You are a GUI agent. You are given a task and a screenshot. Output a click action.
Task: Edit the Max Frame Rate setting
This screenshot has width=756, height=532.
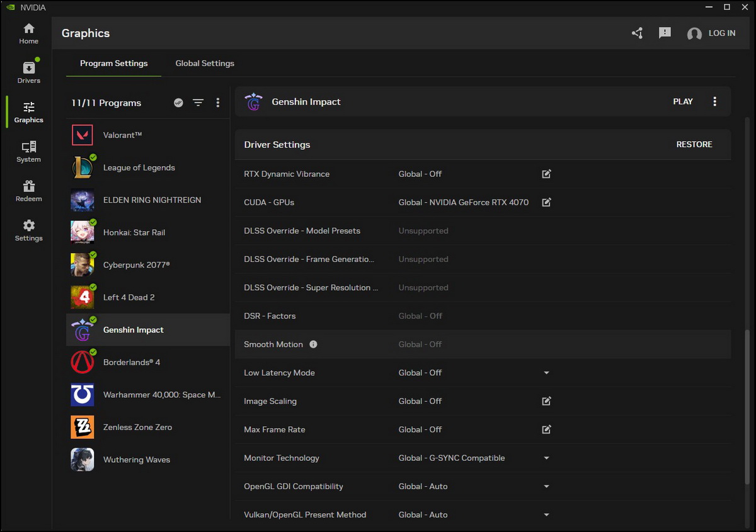(547, 429)
